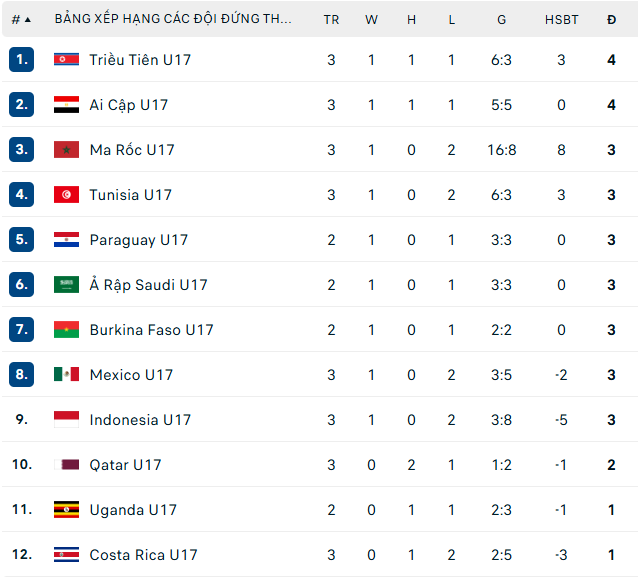This screenshot has height=578, width=638.
Task: Click the G goals column header
Action: pos(501,19)
